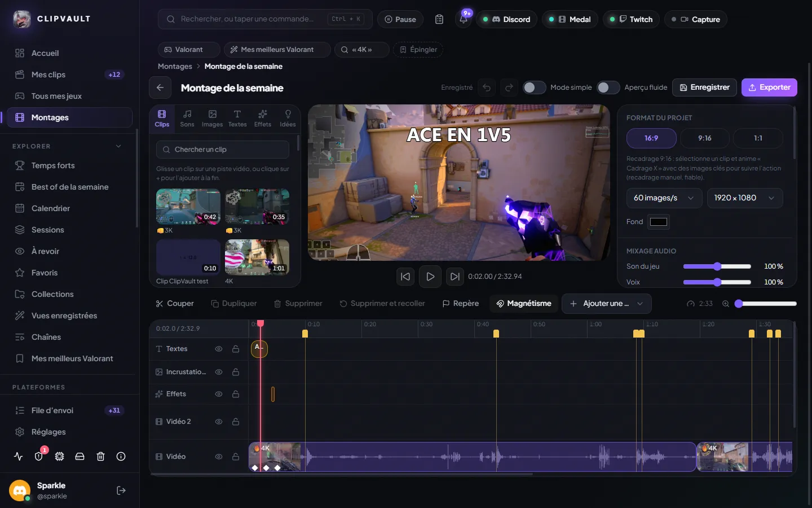Open the Idées tab

coord(288,119)
